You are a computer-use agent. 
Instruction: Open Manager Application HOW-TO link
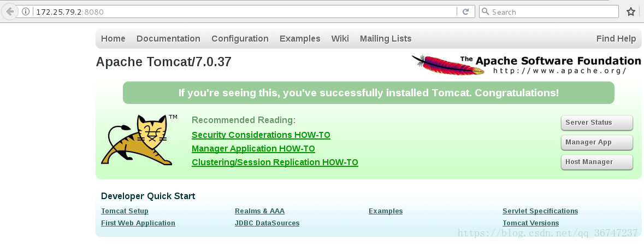[x=253, y=149]
